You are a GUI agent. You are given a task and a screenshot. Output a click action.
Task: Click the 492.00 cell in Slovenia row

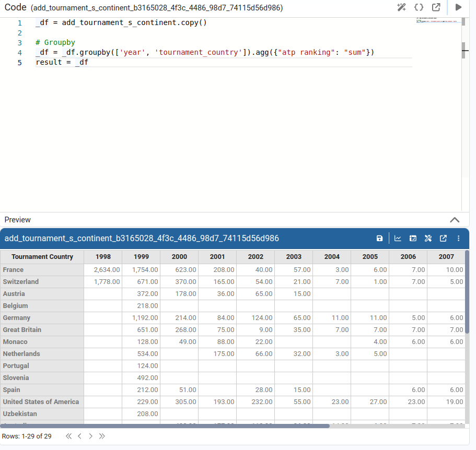(x=141, y=378)
